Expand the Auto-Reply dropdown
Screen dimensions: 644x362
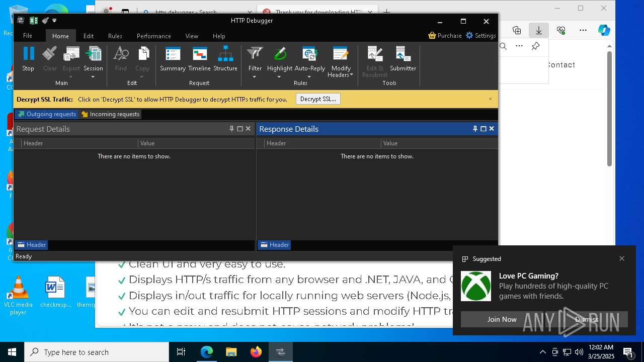[309, 77]
